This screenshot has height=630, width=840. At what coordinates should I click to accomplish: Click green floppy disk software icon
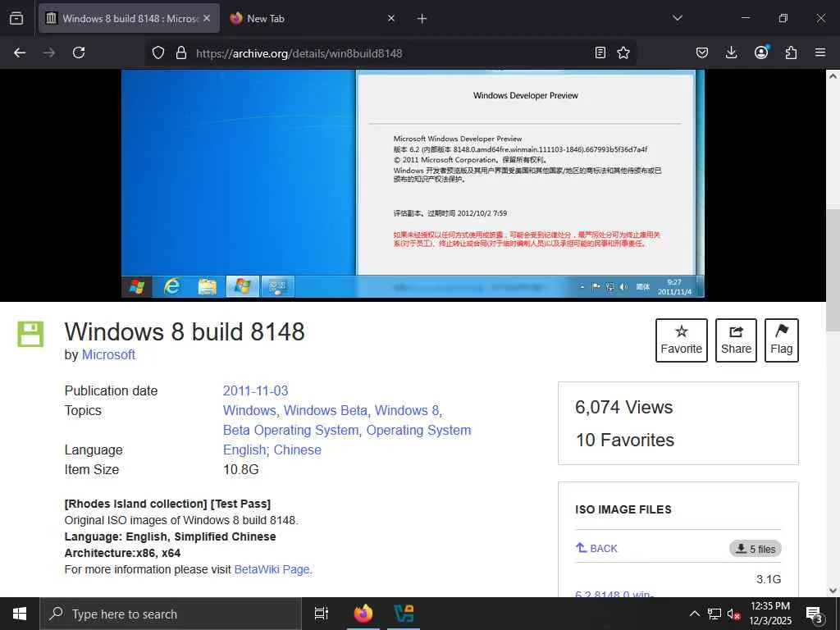pos(30,334)
